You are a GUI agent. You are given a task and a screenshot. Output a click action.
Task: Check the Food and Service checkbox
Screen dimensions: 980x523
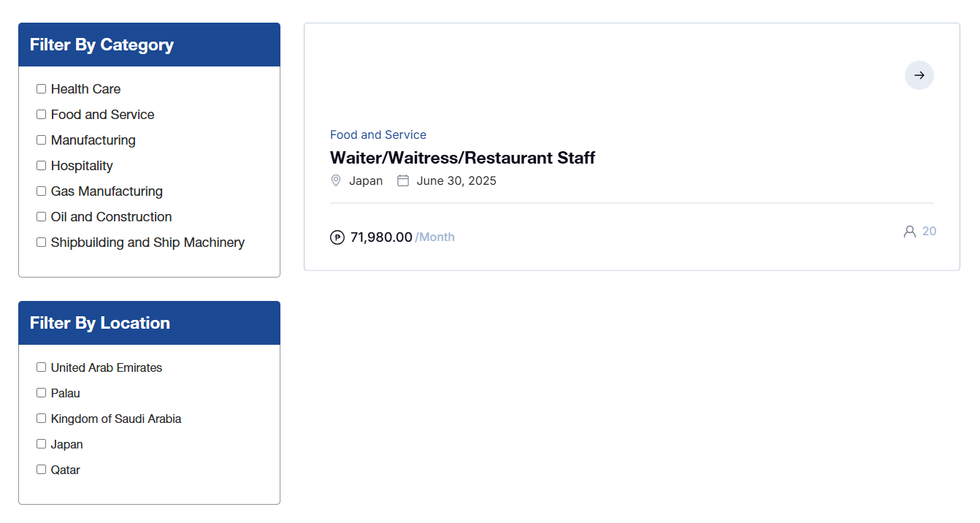pyautogui.click(x=42, y=115)
